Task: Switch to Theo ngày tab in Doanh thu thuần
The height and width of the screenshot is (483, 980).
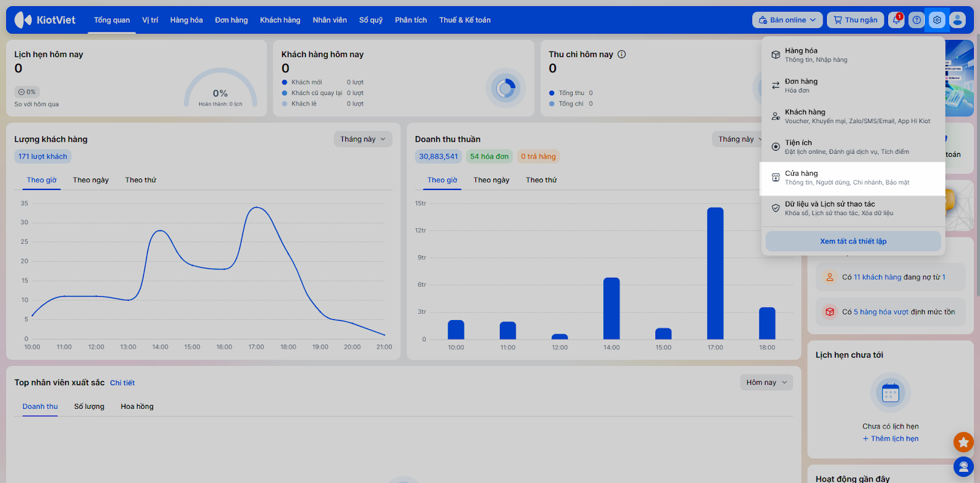Action: [491, 180]
